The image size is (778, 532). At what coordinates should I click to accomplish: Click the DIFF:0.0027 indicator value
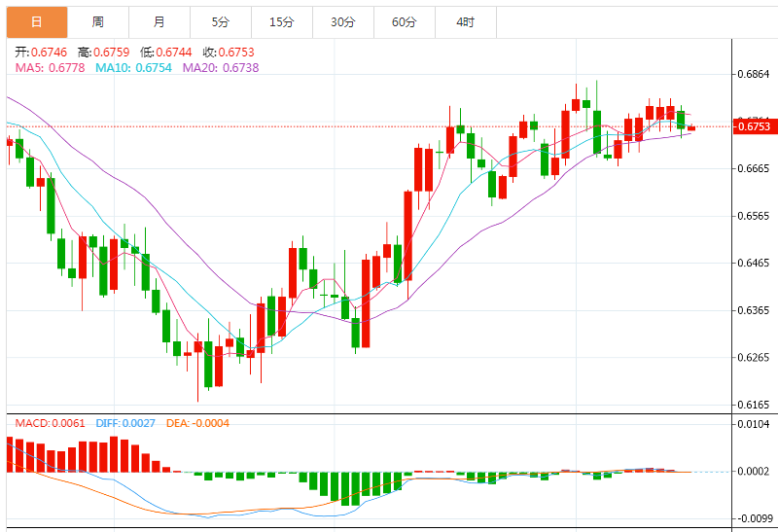pos(125,423)
